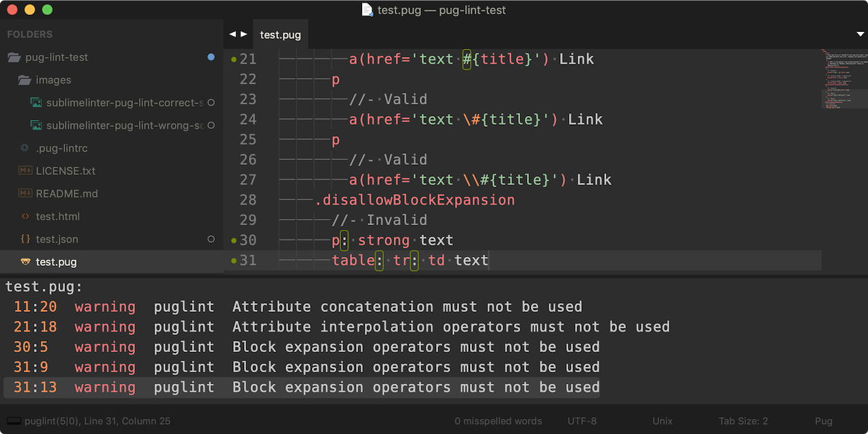
Task: Click the image icon for sublimelinter-pug-lint-correct screenshot
Action: 36,102
